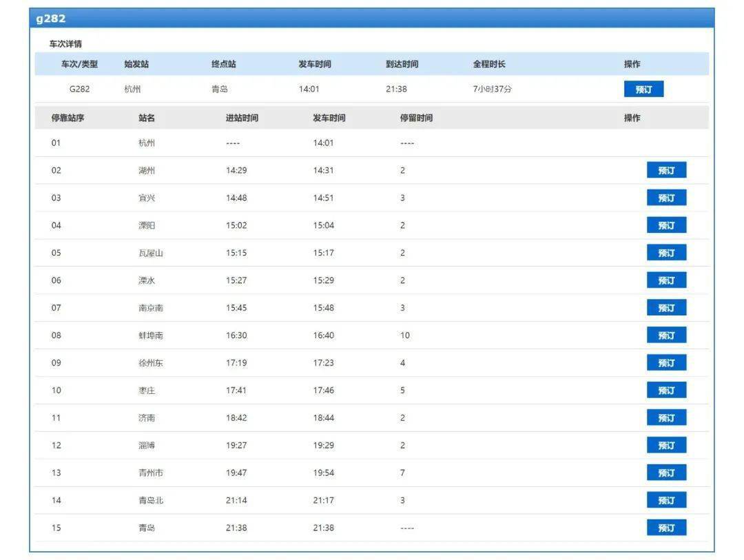Viewport: 744px width, 560px height.
Task: Click the 停留时间 column header
Action: pyautogui.click(x=416, y=118)
